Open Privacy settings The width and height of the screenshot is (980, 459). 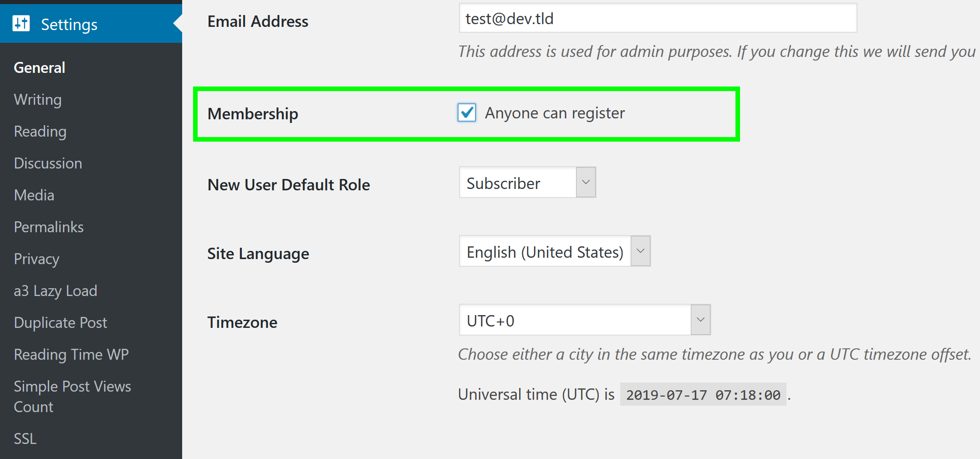click(x=36, y=259)
